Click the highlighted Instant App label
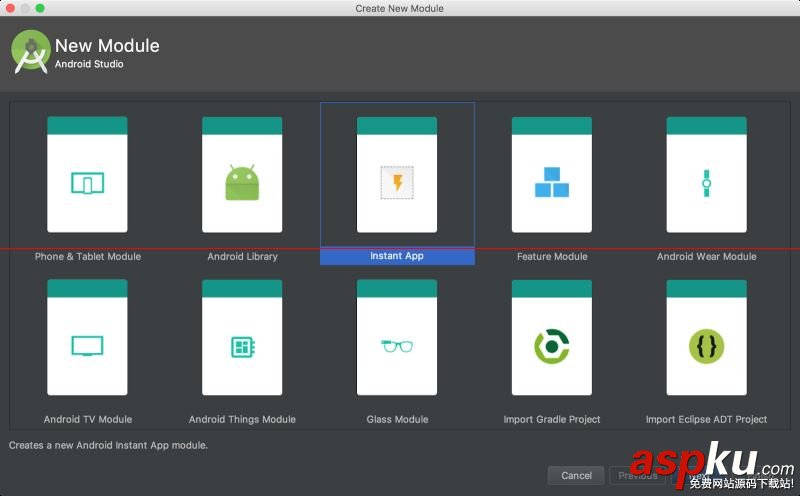 pos(397,256)
